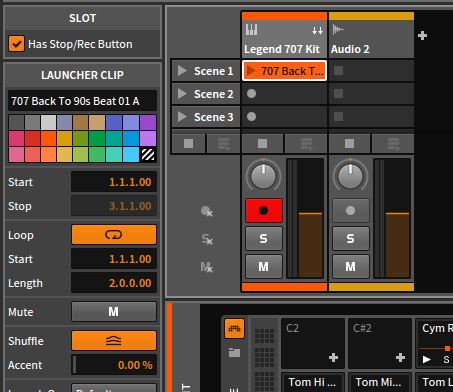This screenshot has height=392, width=453.
Task: Select the Scene 2 label
Action: pyautogui.click(x=213, y=94)
